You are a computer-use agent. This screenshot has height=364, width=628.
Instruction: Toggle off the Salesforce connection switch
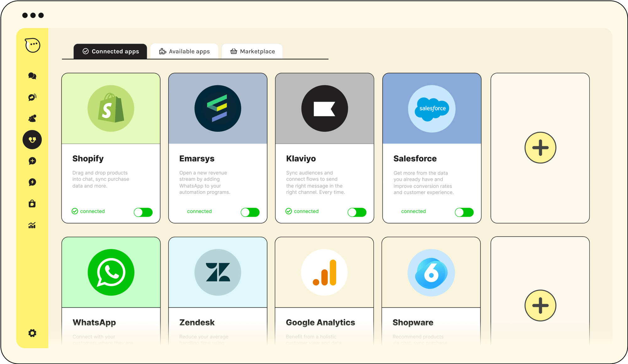pos(464,212)
